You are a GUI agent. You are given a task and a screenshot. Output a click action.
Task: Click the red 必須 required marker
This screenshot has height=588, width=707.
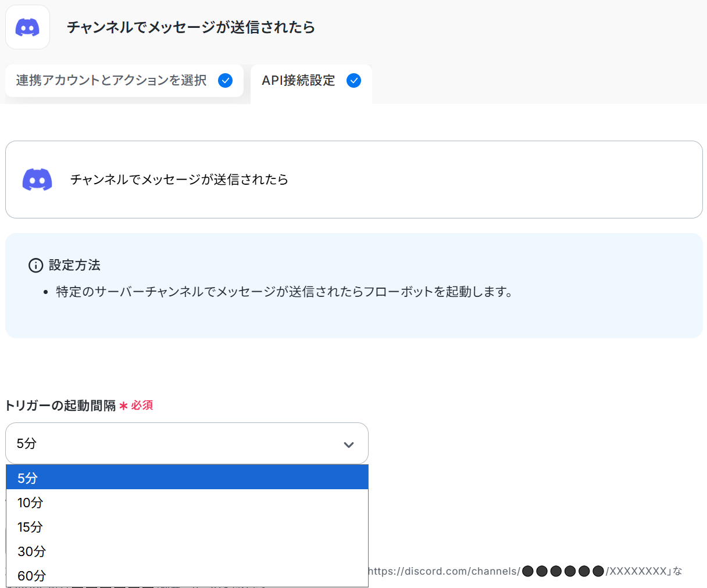tap(142, 406)
